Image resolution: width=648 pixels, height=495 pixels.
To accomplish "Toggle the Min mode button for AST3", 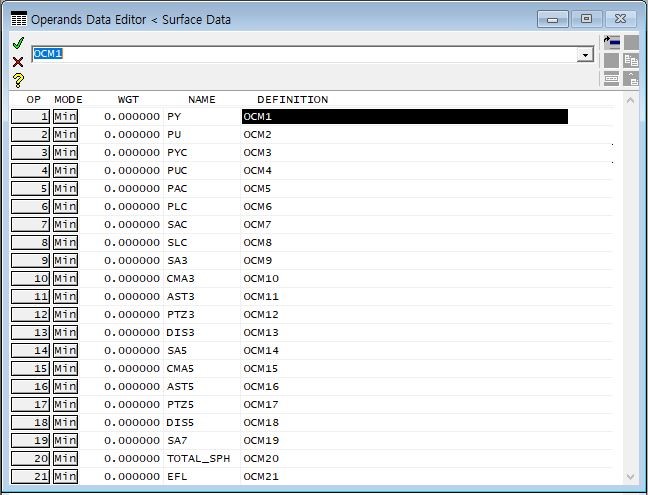I will pos(65,296).
